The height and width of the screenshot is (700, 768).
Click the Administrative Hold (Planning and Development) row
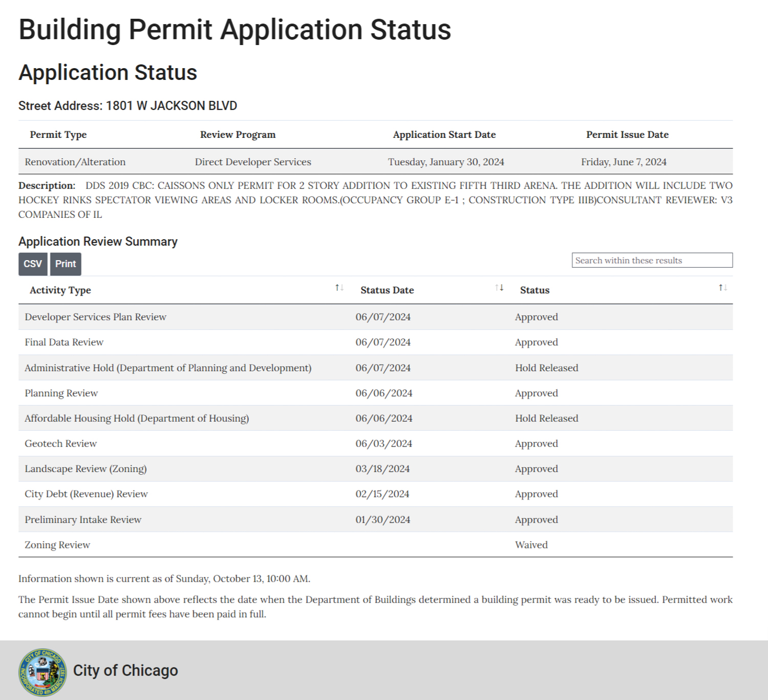click(x=375, y=368)
